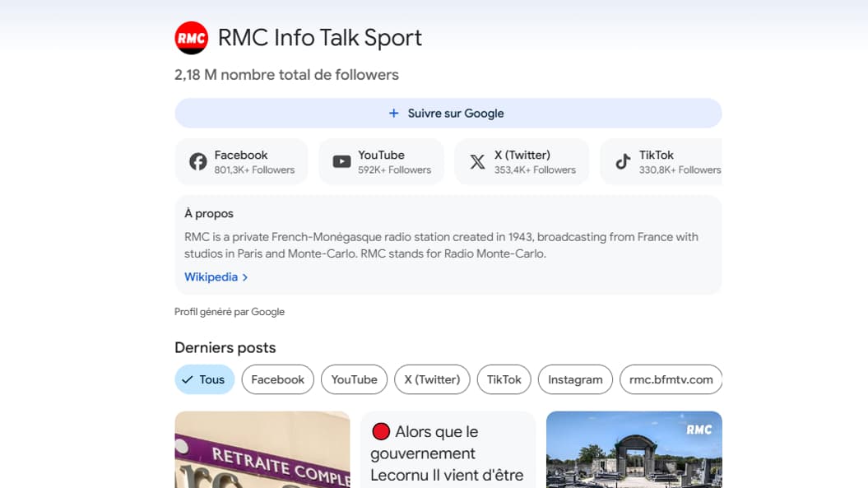Open the X (Twitter) 353,4K followers card
Image resolution: width=868 pixels, height=488 pixels.
point(522,161)
